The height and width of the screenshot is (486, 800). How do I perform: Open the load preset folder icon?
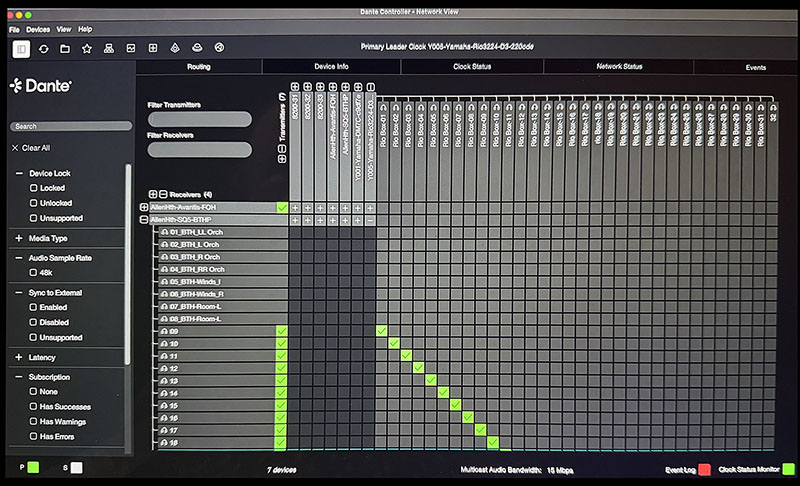(65, 49)
